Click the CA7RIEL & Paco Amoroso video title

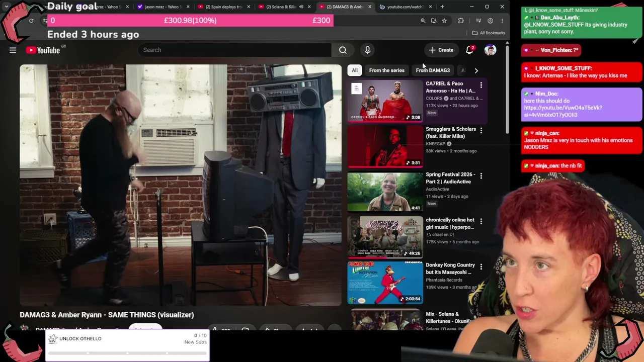tap(450, 87)
